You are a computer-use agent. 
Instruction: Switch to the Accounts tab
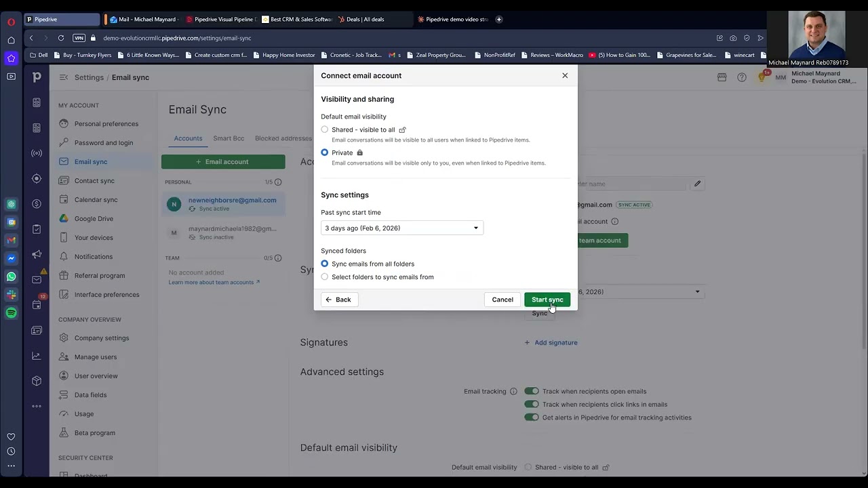click(x=188, y=138)
